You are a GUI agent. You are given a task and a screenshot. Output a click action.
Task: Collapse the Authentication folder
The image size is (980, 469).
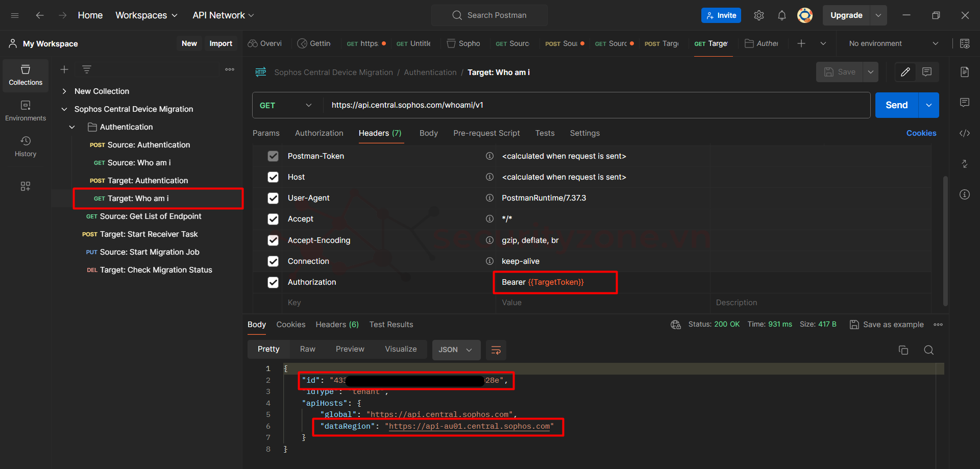tap(72, 127)
